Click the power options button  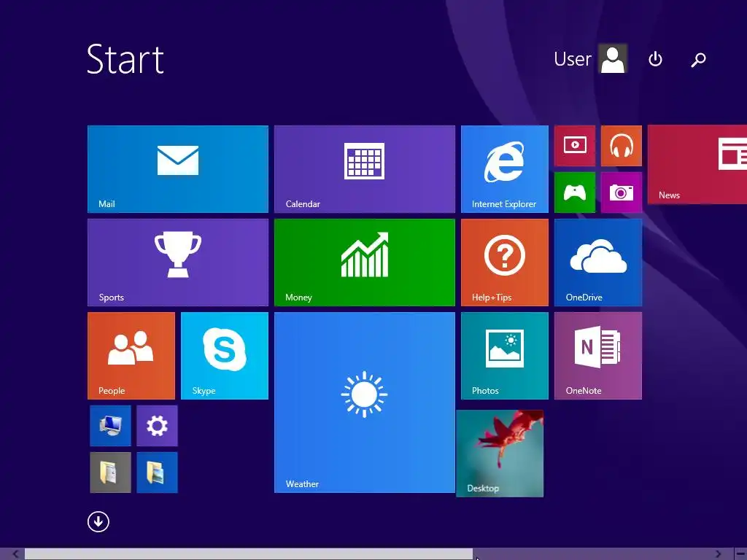pyautogui.click(x=656, y=59)
